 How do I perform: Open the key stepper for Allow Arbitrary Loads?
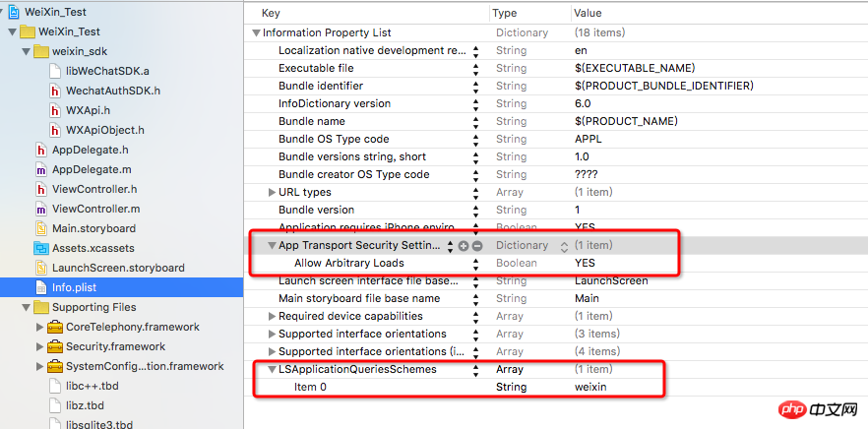476,263
